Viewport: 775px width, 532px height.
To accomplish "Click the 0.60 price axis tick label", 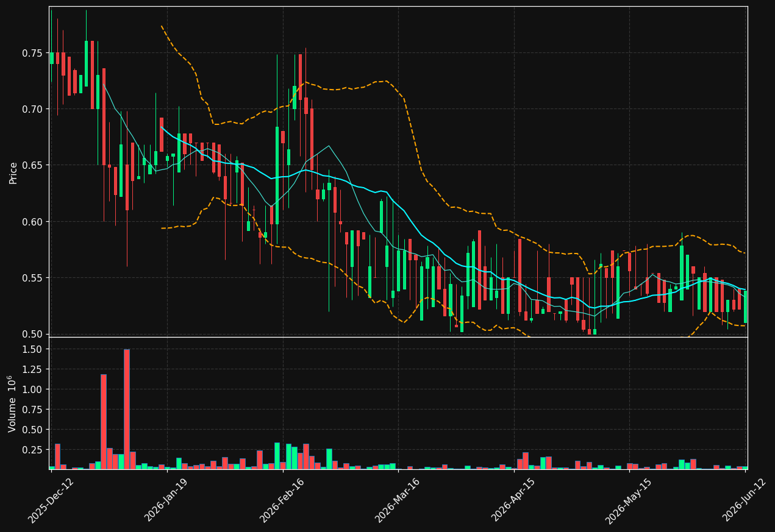I will pos(34,222).
